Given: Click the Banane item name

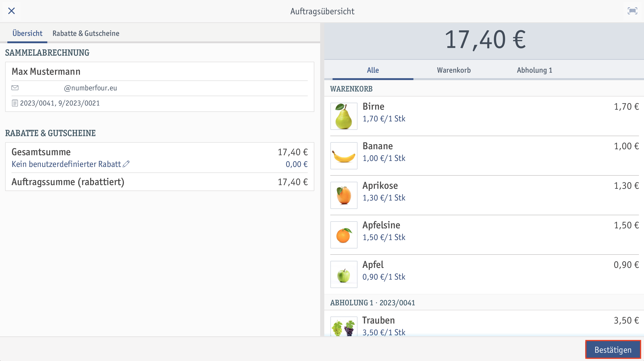Looking at the screenshot, I should [x=378, y=146].
